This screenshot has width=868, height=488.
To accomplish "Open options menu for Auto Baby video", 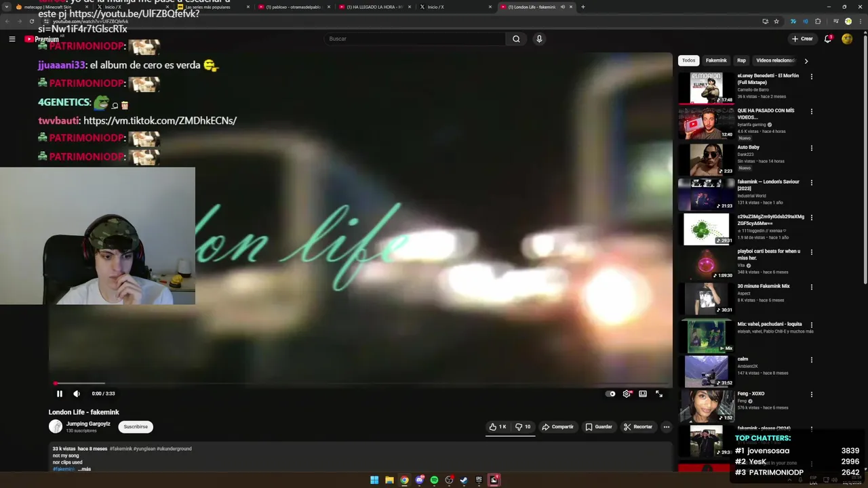I will [811, 148].
